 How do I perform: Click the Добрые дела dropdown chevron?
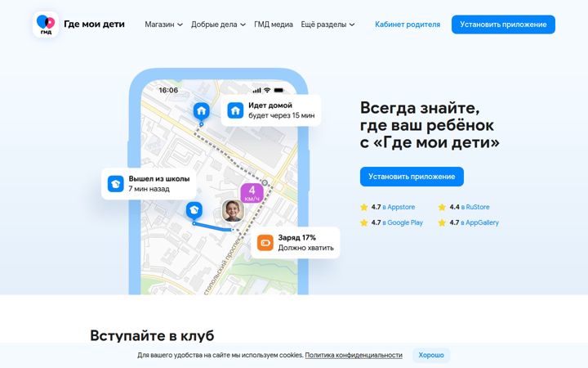243,25
